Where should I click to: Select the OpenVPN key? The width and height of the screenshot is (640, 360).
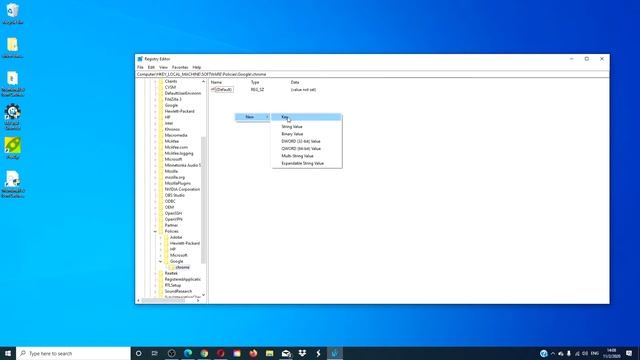173,219
